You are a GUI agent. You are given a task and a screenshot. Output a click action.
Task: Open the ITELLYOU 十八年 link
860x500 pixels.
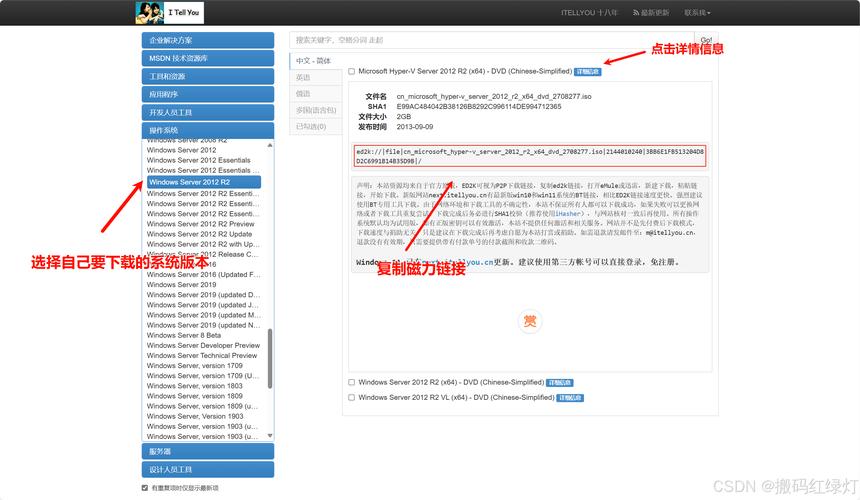[x=589, y=13]
